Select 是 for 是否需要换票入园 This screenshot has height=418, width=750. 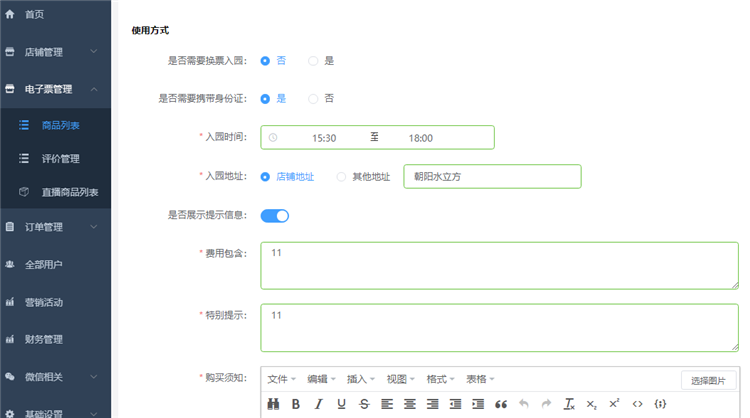point(313,61)
